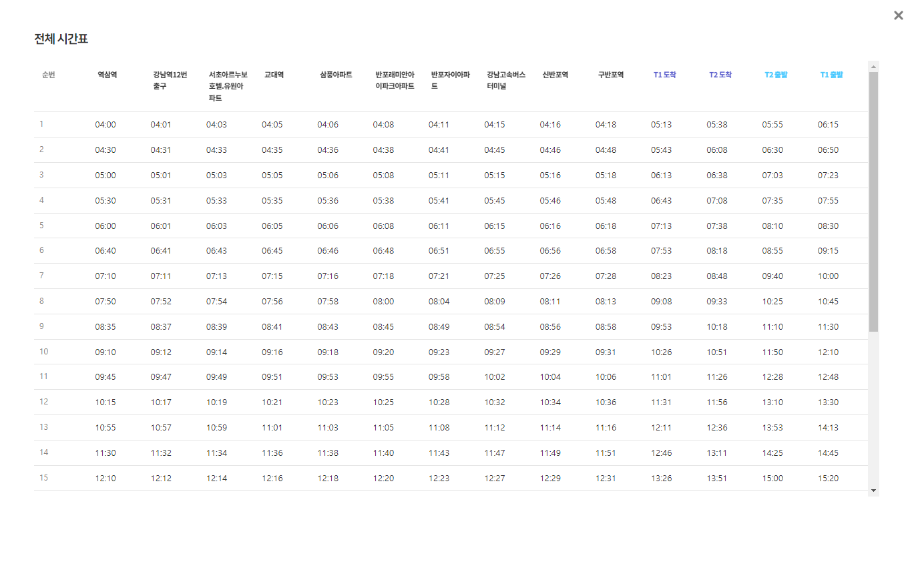Click the 05:55 T2 departure cell
Screen dimensions: 916x588
coord(773,125)
